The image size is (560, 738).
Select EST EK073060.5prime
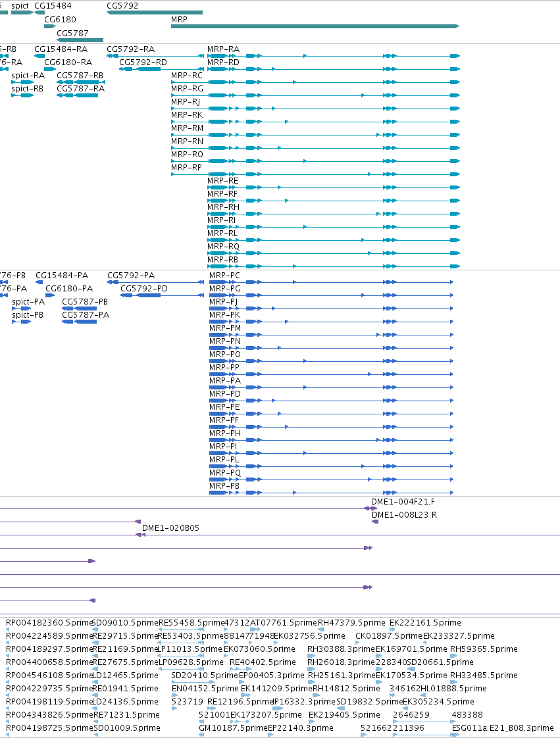259,649
